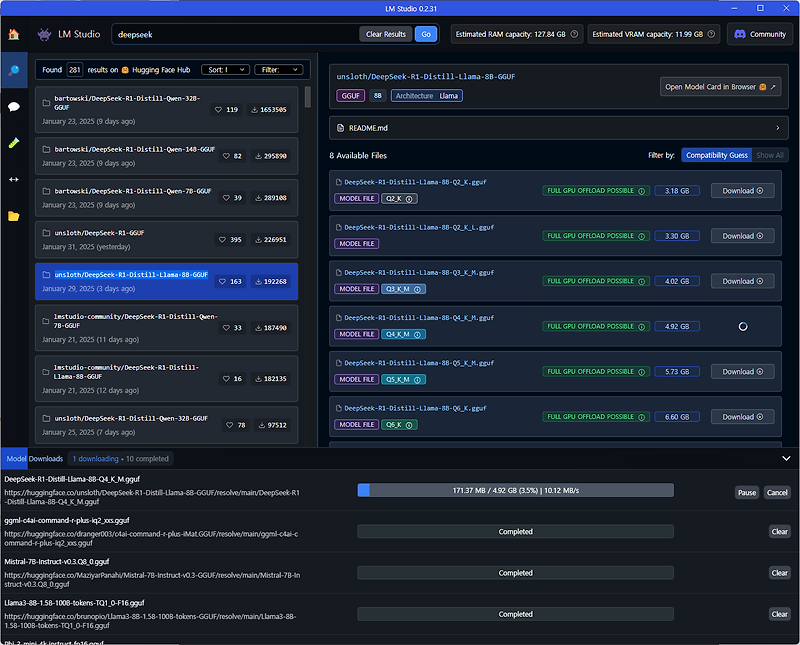Click the info icon beside Estimated RAM capacity
The image size is (800, 645).
click(574, 34)
